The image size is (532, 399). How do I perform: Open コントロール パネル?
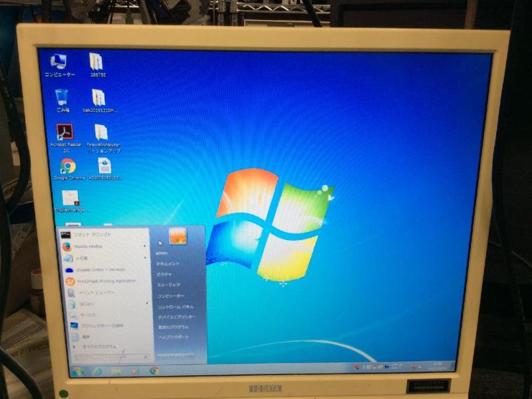176,307
